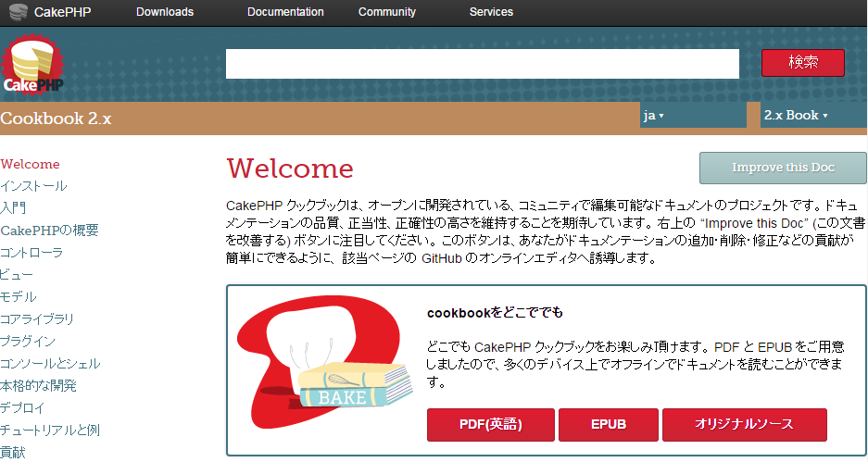Open チュートリアルと例 in the sidebar
This screenshot has width=868, height=462.
tap(50, 430)
